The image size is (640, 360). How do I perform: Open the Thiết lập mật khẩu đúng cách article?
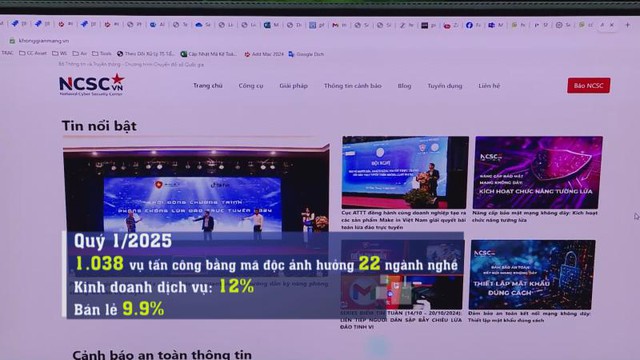(532, 274)
